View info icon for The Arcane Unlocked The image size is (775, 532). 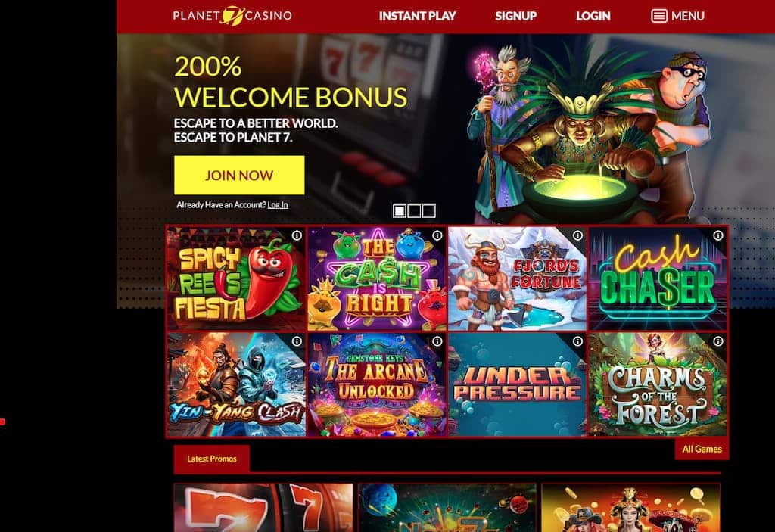coord(437,341)
